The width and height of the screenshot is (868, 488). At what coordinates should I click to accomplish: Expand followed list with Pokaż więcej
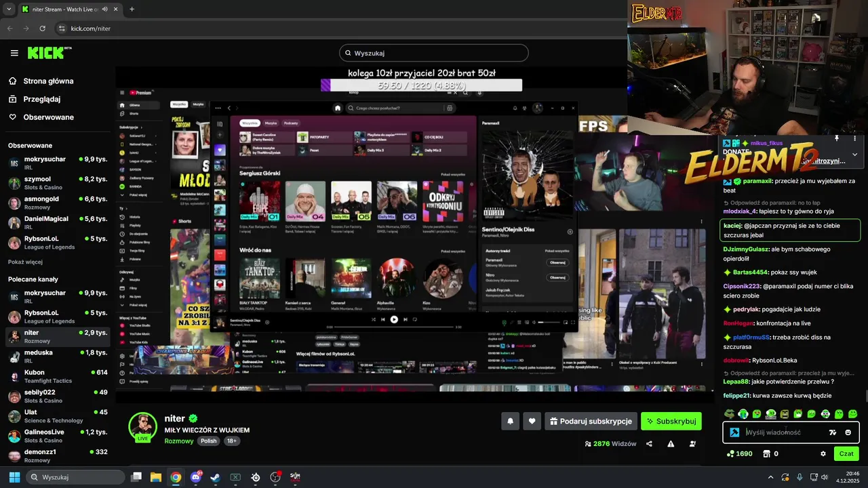25,262
